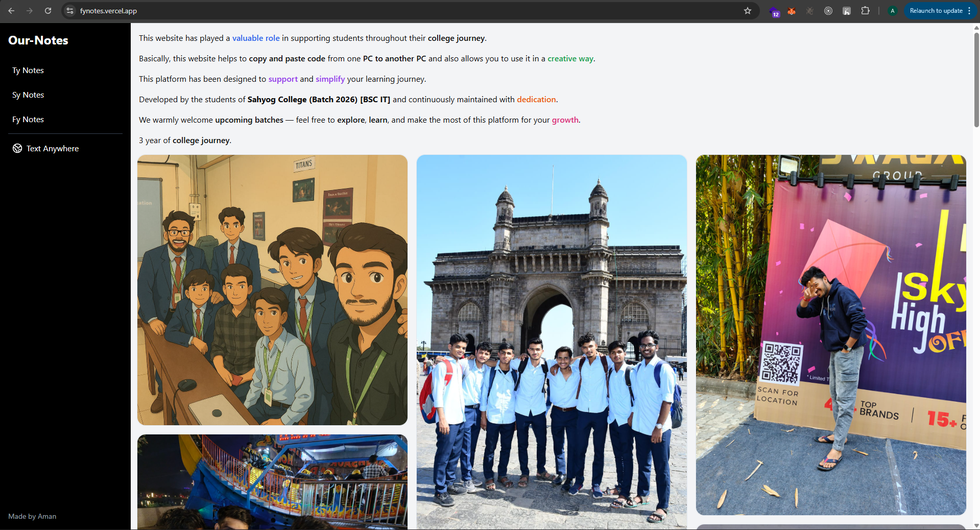View site information icon in address bar
This screenshot has height=530, width=980.
coord(70,11)
